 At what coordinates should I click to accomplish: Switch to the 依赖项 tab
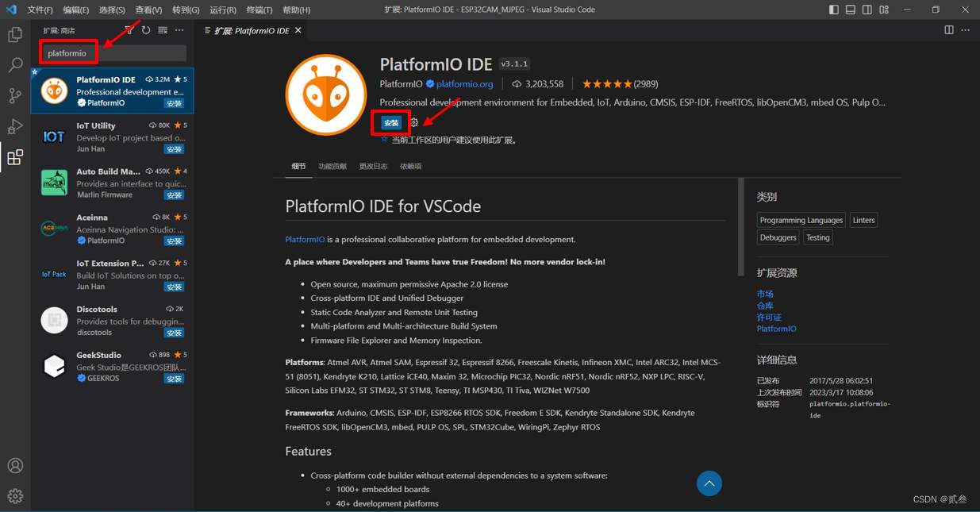click(x=409, y=166)
